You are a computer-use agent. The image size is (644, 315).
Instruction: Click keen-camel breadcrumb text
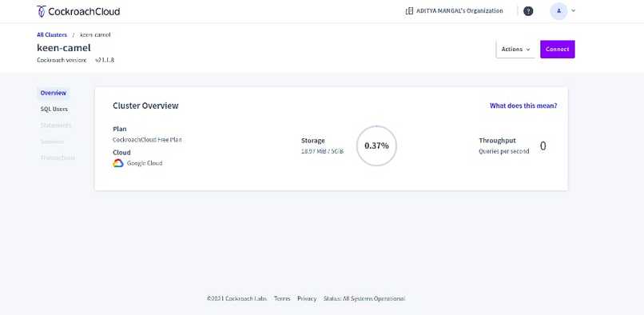point(95,35)
